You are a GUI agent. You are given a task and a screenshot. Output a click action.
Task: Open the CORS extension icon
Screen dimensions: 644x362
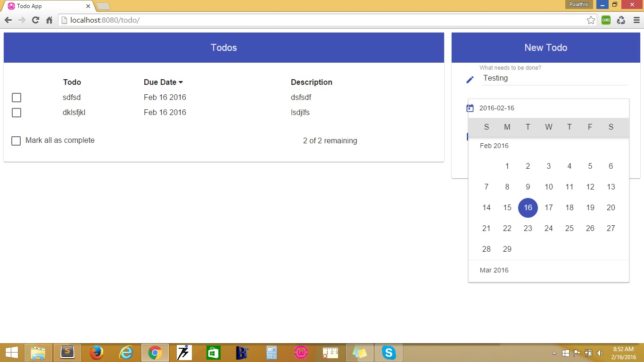606,20
